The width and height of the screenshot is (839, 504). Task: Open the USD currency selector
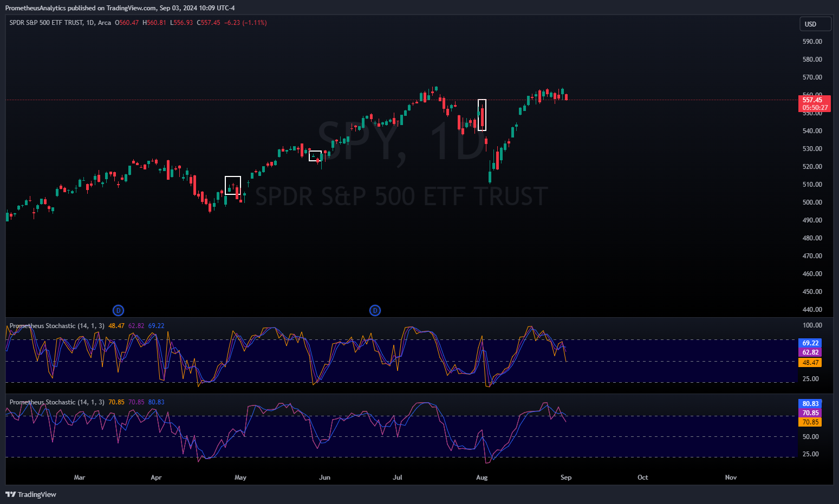coord(816,24)
